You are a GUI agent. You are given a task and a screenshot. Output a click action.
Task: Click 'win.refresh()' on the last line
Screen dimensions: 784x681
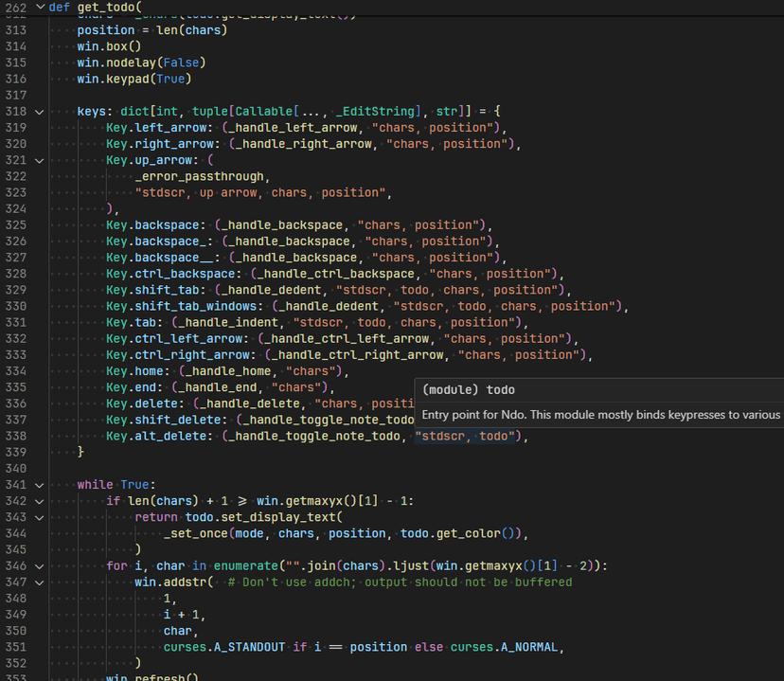[x=152, y=677]
